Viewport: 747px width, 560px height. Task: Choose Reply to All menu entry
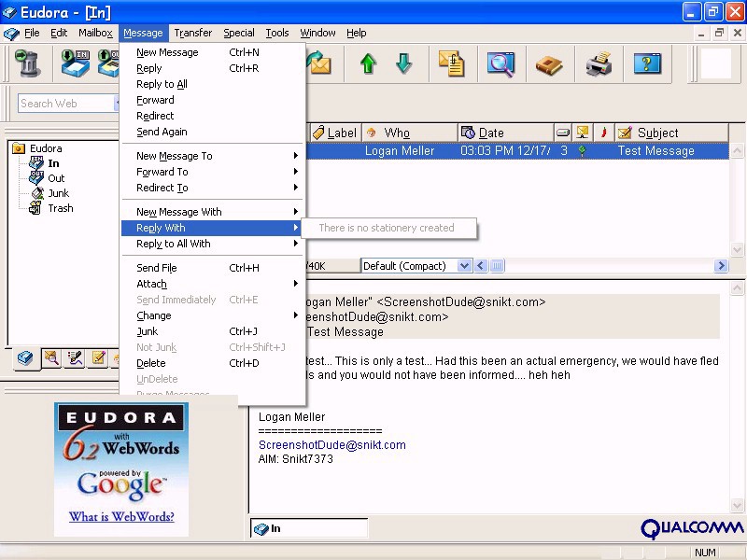click(x=213, y=84)
